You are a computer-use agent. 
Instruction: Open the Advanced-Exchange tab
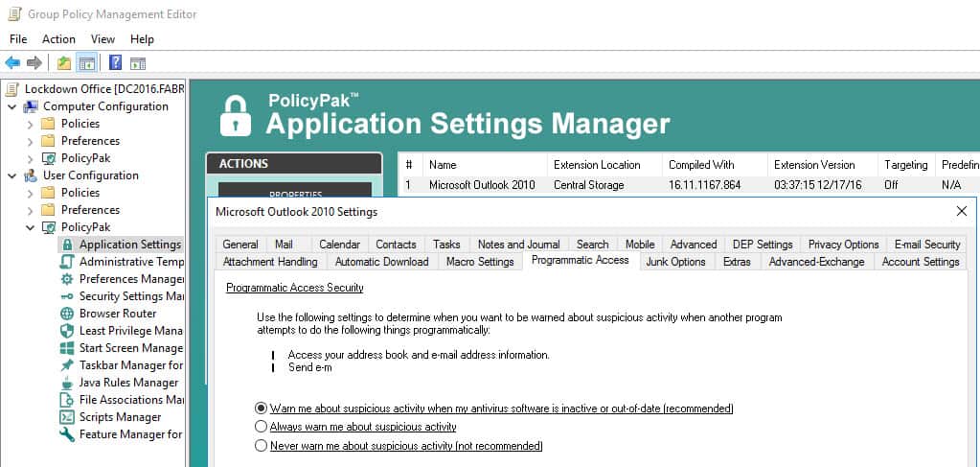(817, 262)
